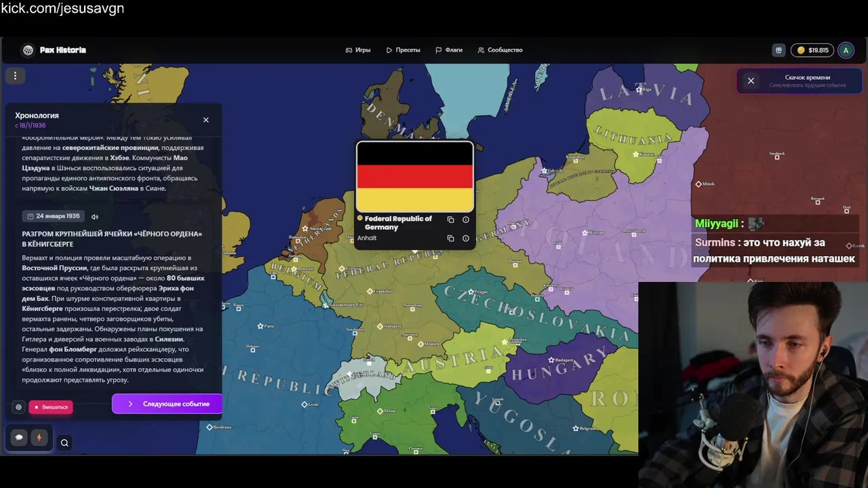
Task: Open the map search magnifier
Action: 64,443
